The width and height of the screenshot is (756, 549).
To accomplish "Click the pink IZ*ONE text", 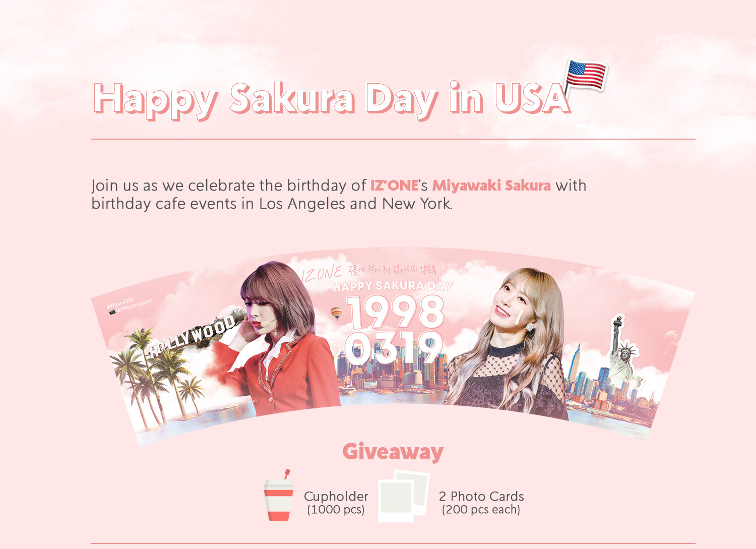I will 394,186.
